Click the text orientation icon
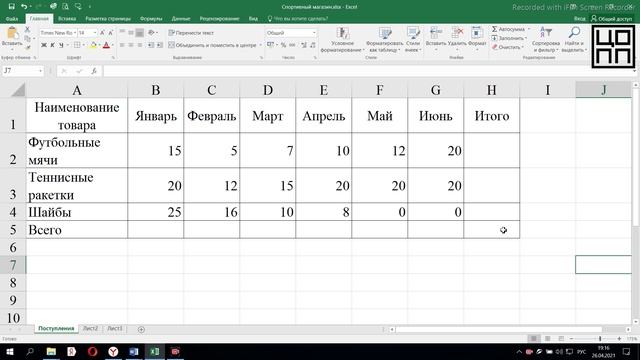640x360 pixels. (x=151, y=32)
